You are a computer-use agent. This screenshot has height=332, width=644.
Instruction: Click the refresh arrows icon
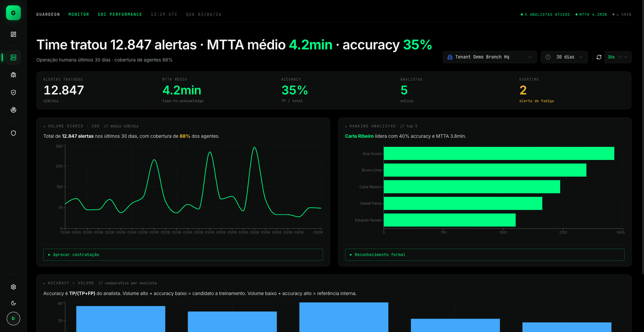(x=599, y=57)
